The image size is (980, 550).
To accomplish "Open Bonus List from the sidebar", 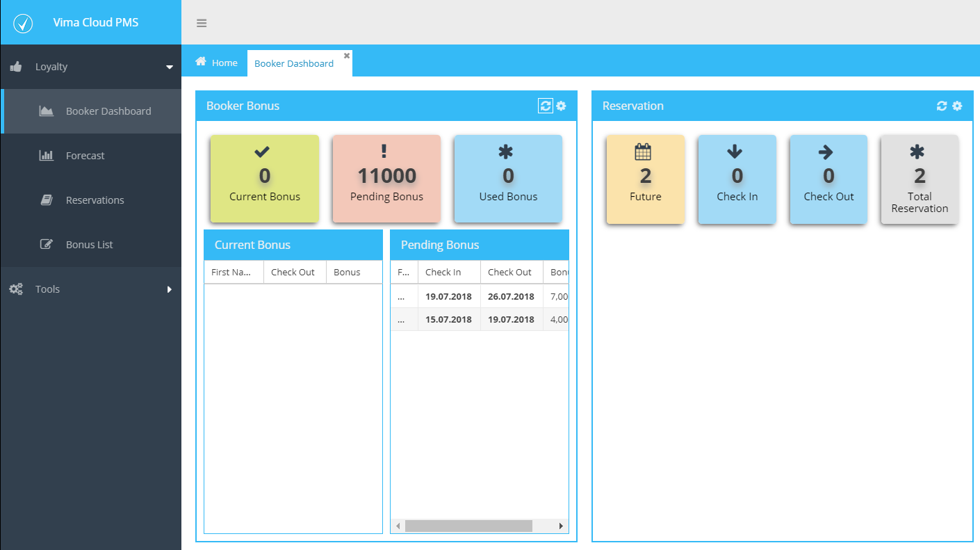I will pyautogui.click(x=90, y=245).
